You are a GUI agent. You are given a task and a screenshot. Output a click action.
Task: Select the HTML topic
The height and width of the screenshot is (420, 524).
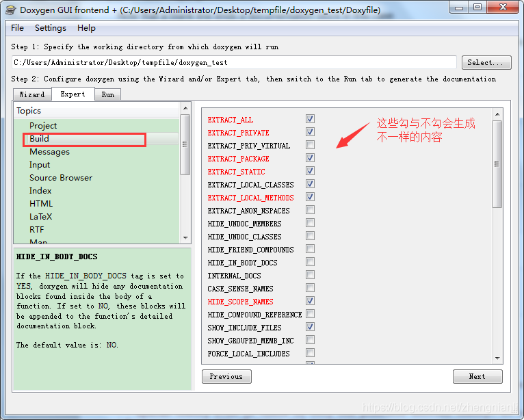click(x=41, y=204)
